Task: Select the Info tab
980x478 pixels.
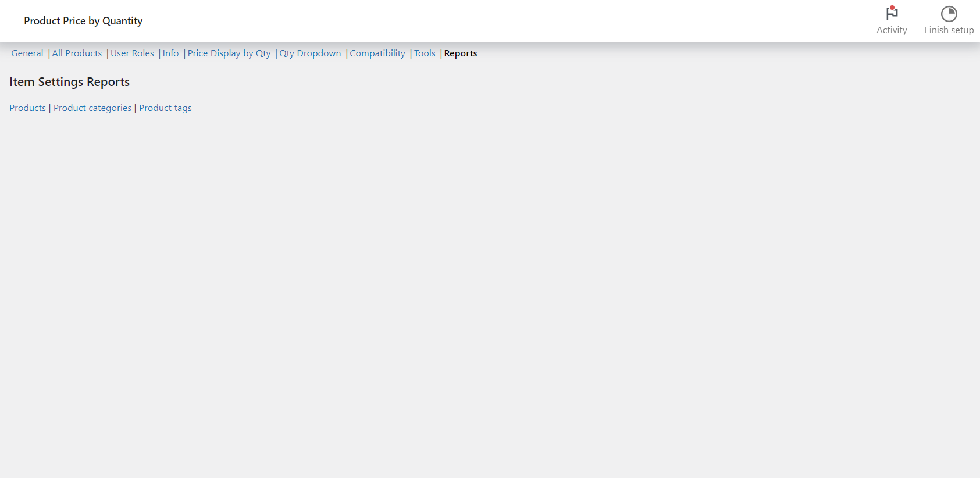Action: click(x=170, y=53)
